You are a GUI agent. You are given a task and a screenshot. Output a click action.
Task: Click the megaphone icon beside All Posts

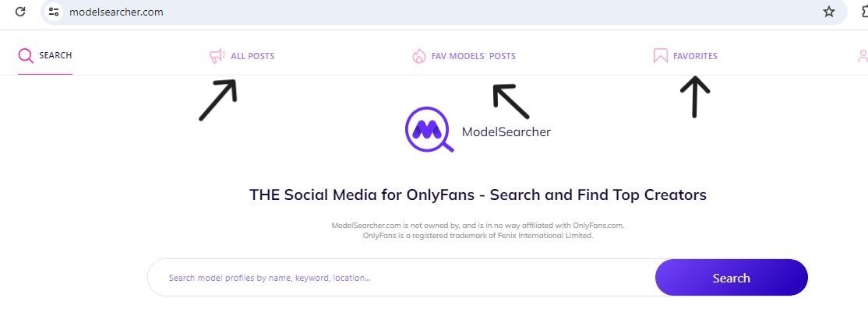[217, 56]
